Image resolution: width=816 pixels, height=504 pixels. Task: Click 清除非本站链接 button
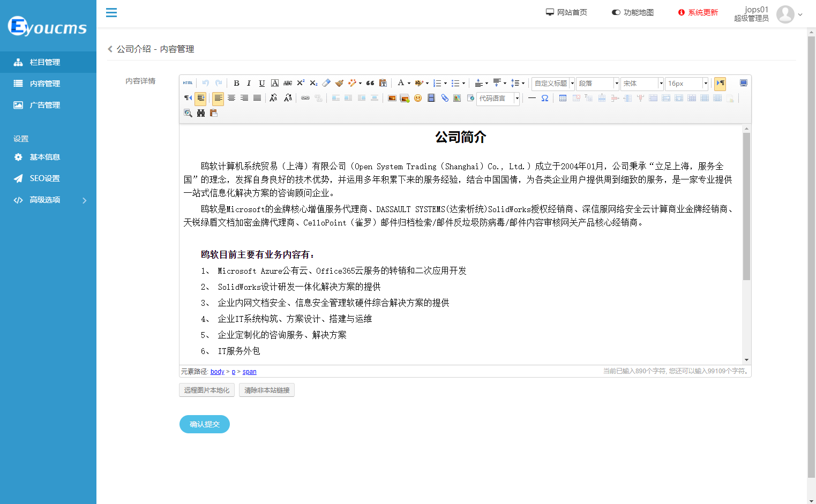click(x=267, y=390)
